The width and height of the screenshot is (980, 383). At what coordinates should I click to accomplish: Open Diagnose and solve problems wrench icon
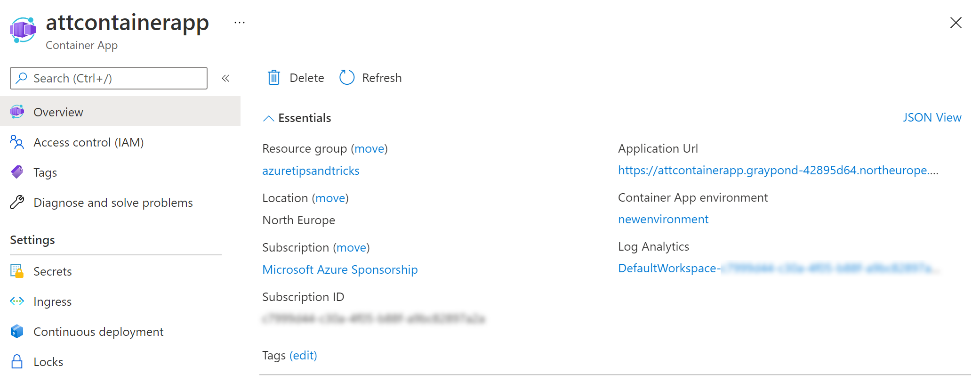coord(17,203)
